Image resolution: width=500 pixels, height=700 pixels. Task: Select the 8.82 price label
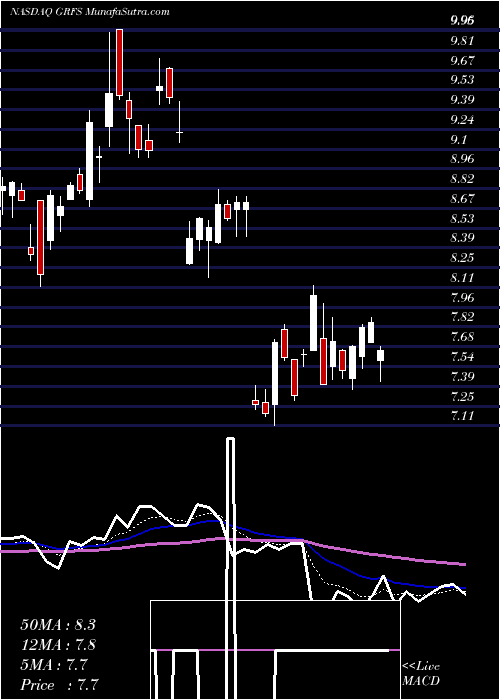(x=462, y=179)
